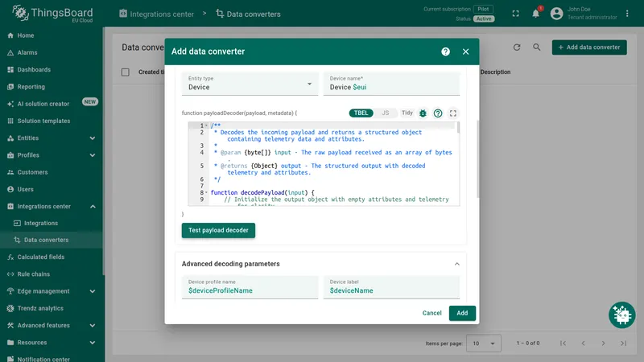This screenshot has width=644, height=362.
Task: Fold the decodePayload function at line 8
Action: (206, 192)
